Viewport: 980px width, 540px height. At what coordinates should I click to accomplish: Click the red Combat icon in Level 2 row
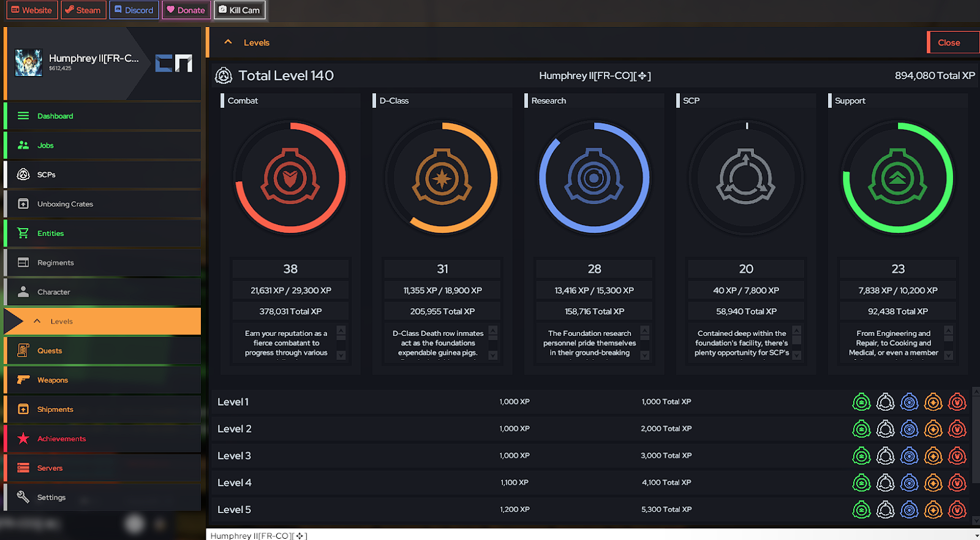click(x=957, y=429)
